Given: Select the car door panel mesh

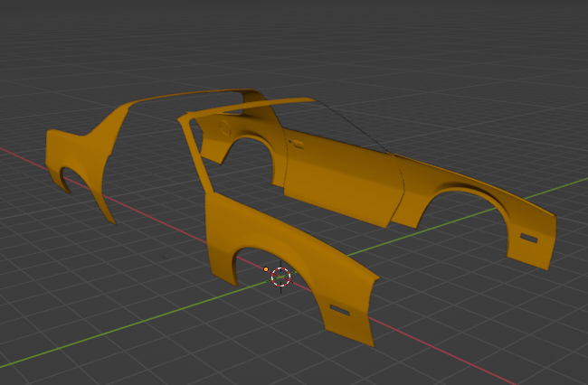Looking at the screenshot, I should [343, 178].
